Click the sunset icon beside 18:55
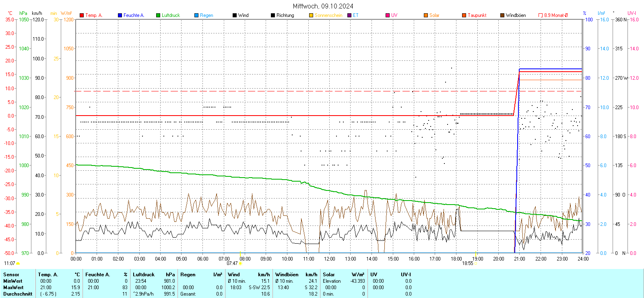644x298 pixels. point(476,263)
